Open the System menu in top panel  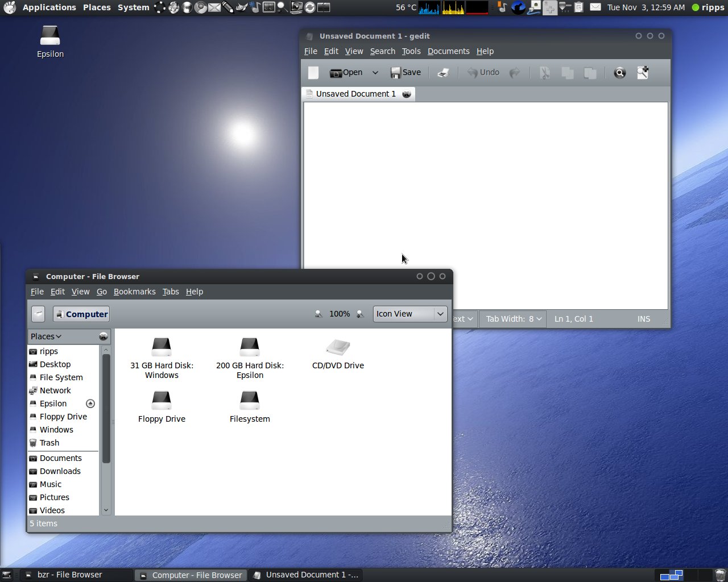133,7
